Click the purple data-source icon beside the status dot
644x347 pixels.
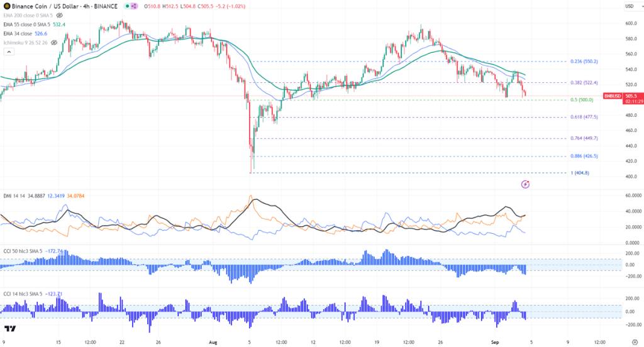point(134,6)
